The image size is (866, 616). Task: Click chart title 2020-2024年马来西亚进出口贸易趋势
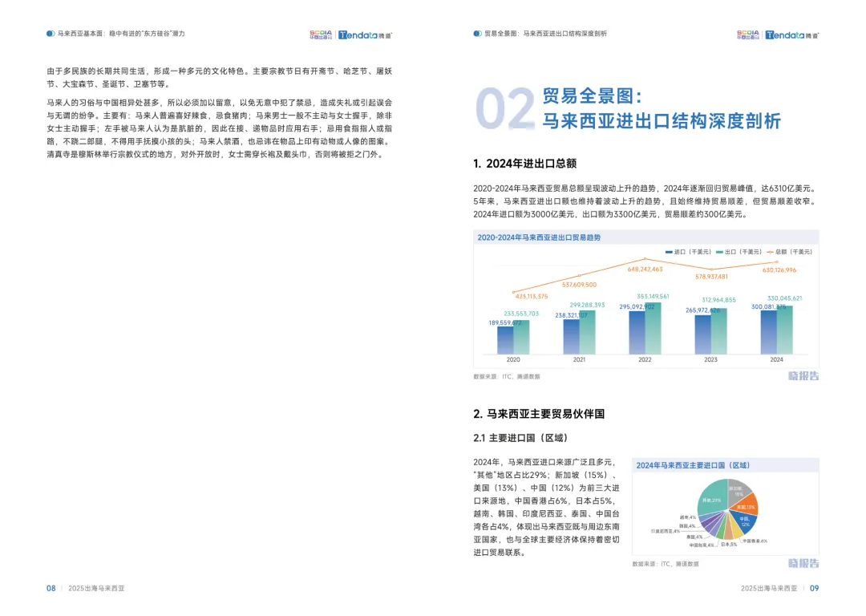(539, 237)
